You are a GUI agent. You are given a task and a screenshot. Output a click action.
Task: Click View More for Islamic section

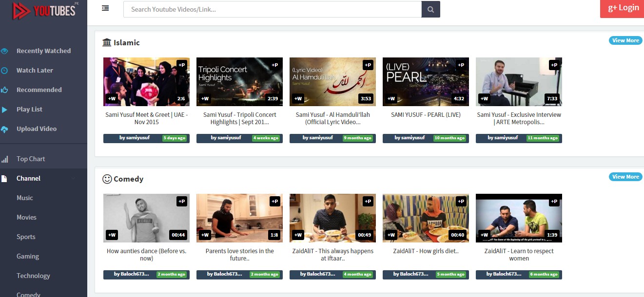coord(625,40)
